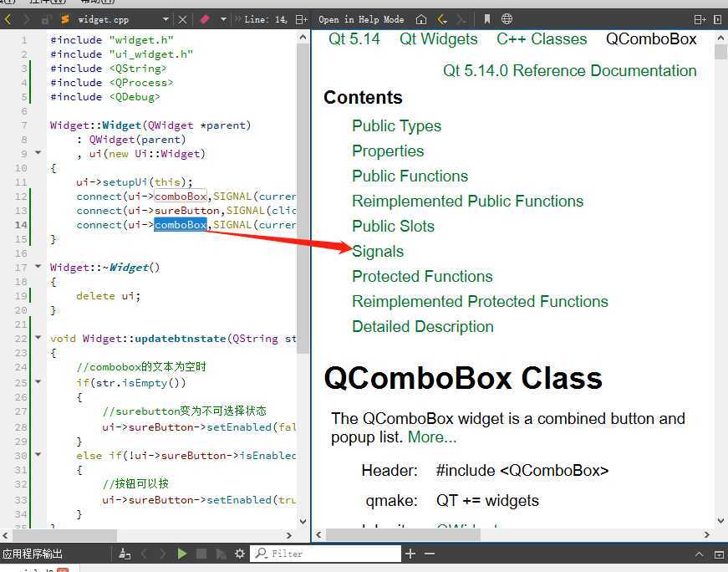Click the 'delete ui;' code line
This screenshot has width=728, height=572.
[x=108, y=296]
